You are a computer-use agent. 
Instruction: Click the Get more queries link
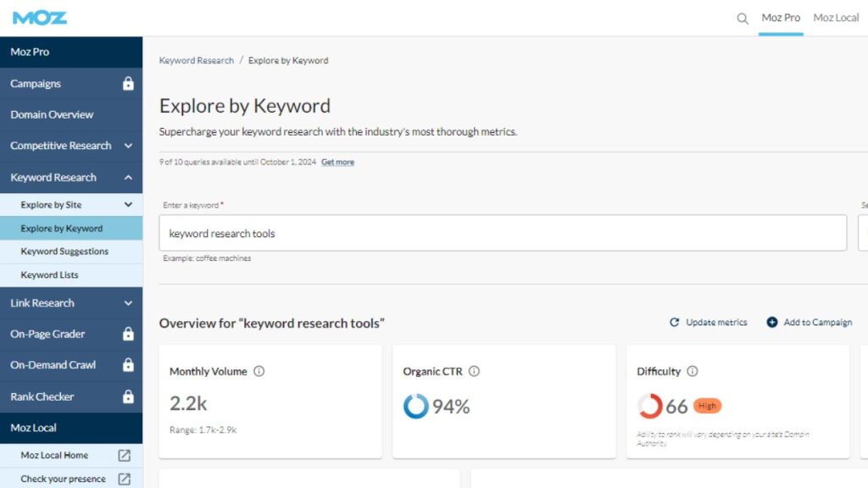pyautogui.click(x=337, y=162)
